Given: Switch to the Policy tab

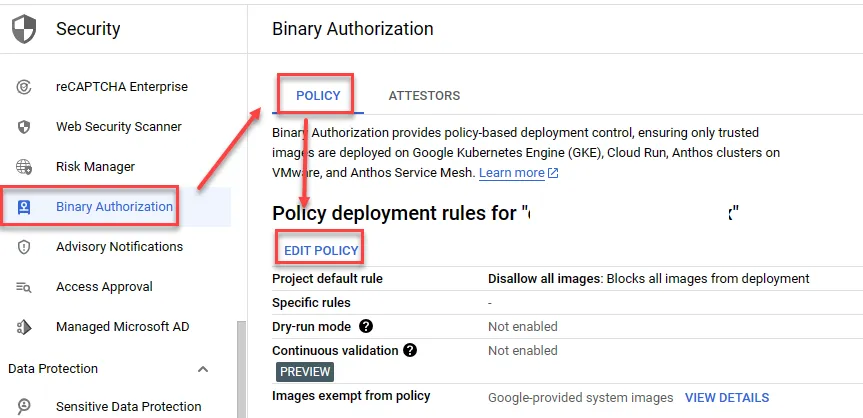Looking at the screenshot, I should (x=318, y=96).
